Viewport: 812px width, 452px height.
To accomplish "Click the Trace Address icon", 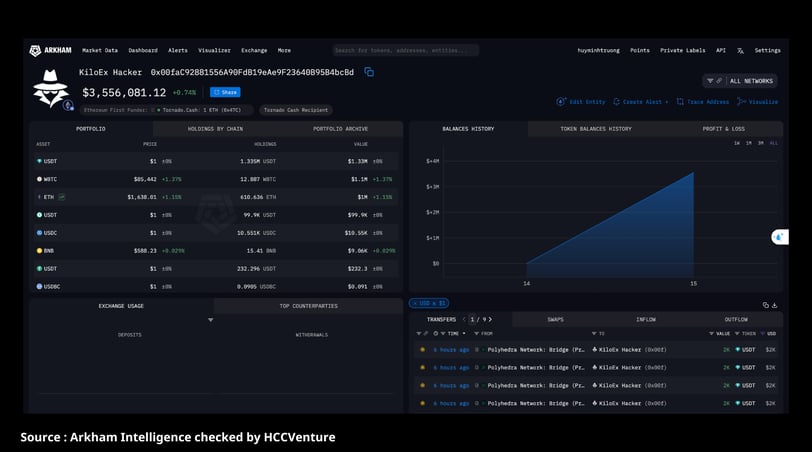I will [x=680, y=101].
